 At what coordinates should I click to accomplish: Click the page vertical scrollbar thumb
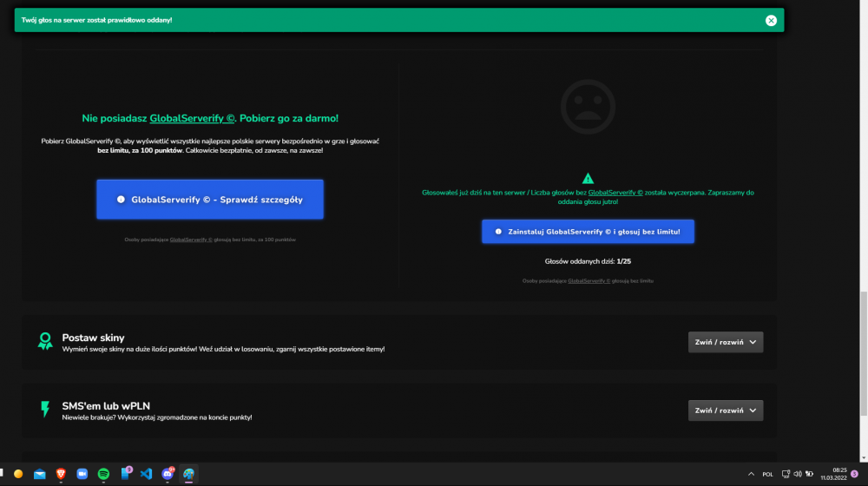tap(863, 354)
